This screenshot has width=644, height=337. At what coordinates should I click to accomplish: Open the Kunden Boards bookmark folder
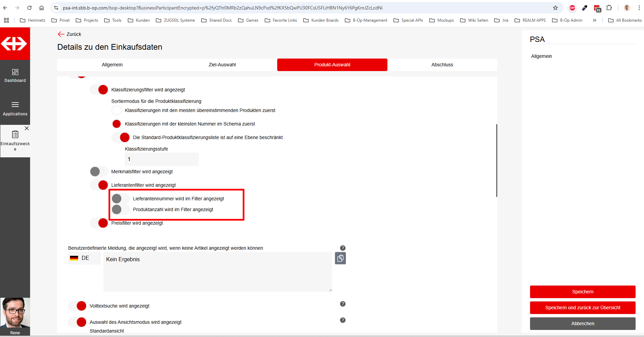pyautogui.click(x=321, y=20)
